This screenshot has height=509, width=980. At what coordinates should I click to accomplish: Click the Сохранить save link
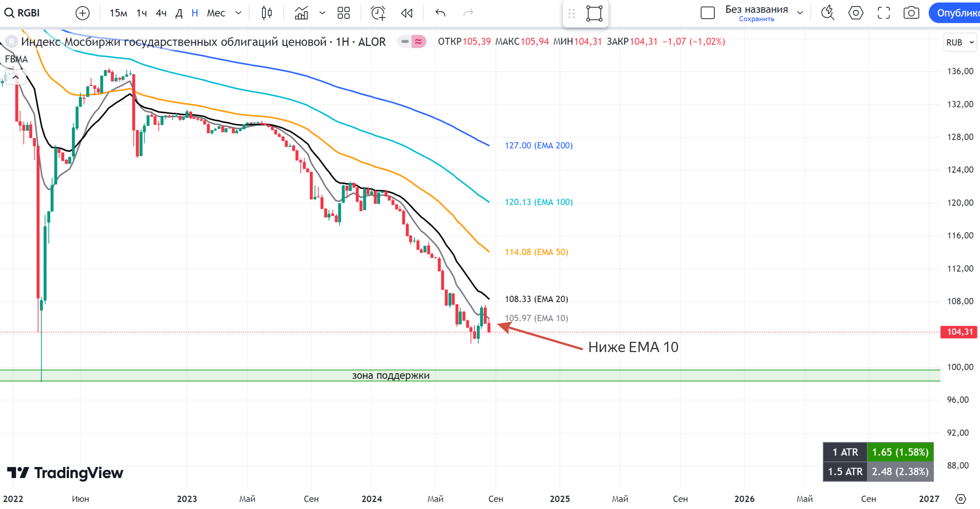(x=756, y=19)
